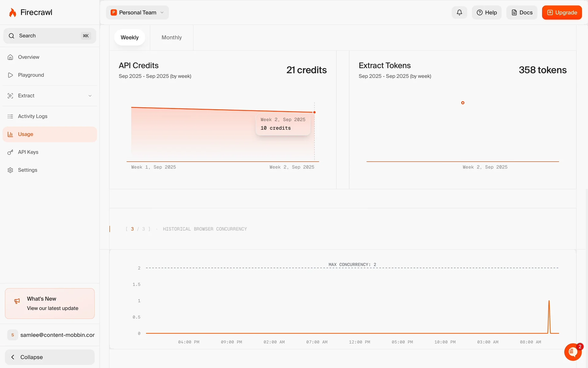The width and height of the screenshot is (588, 368).
Task: Open the Docs link
Action: point(522,13)
